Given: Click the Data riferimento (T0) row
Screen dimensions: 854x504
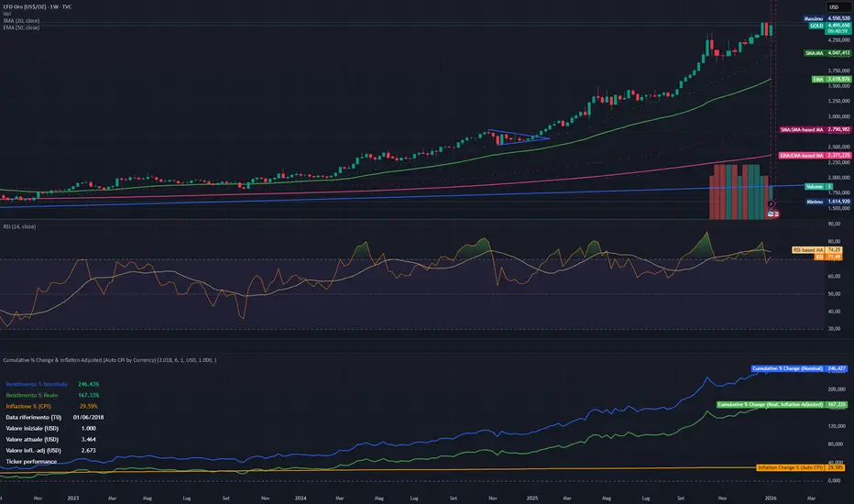Looking at the screenshot, I should [x=55, y=417].
